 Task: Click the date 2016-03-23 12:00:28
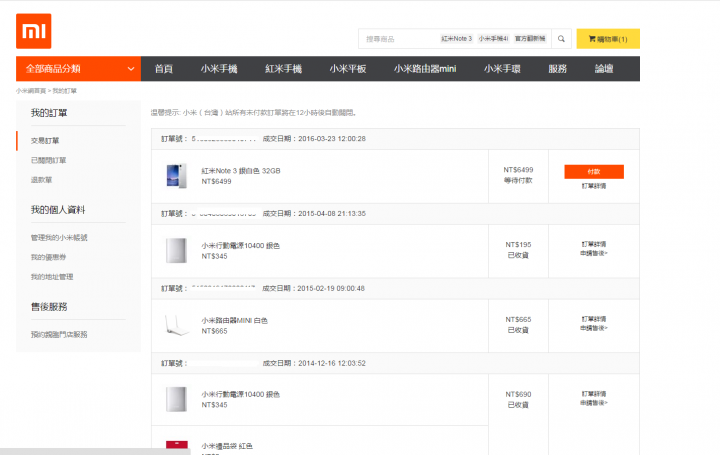[x=332, y=139]
